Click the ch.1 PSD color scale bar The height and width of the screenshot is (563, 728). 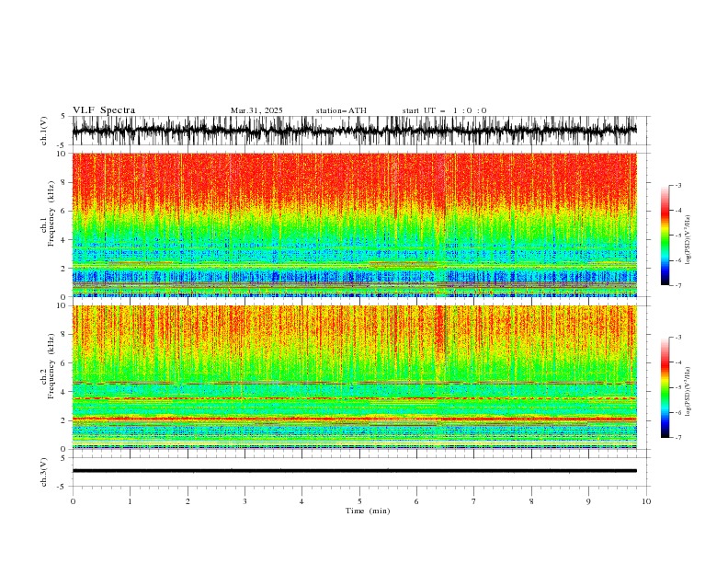point(665,236)
